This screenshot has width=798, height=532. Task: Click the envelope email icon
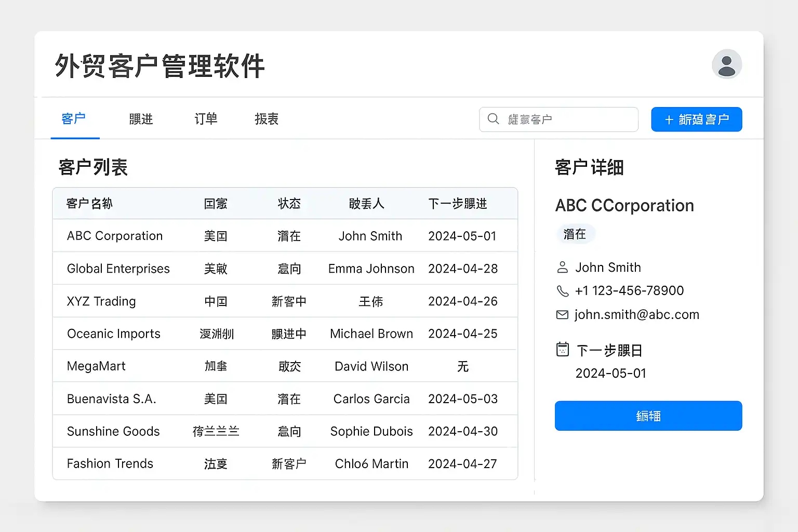[562, 315]
